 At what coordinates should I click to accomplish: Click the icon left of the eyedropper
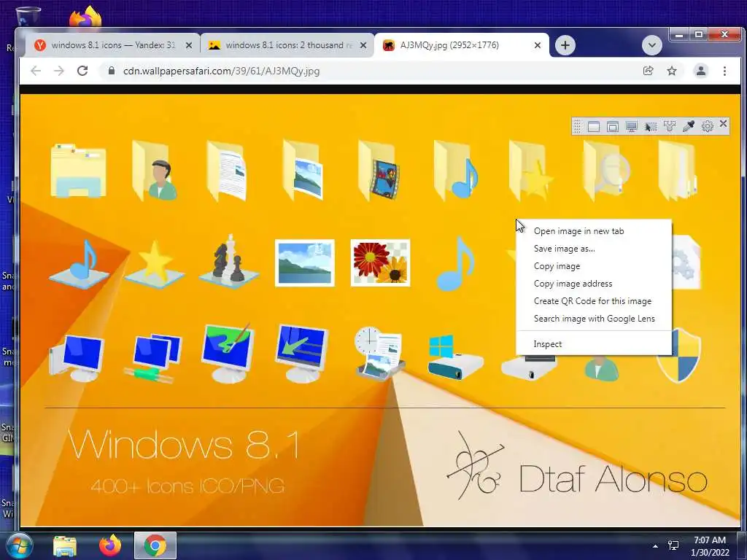tap(670, 126)
